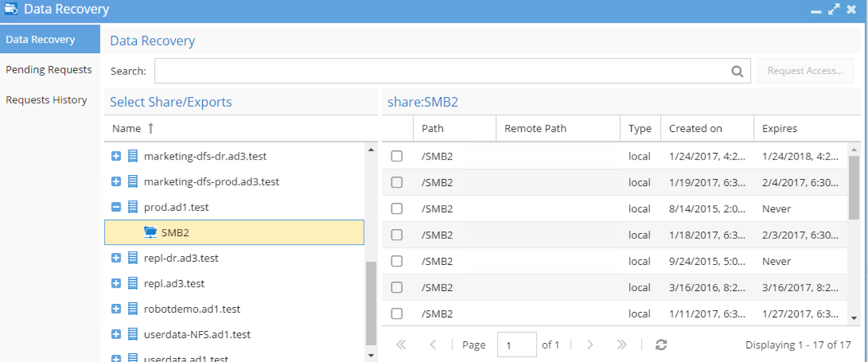Jump to first page double-arrow icon
The image size is (868, 362).
(401, 345)
